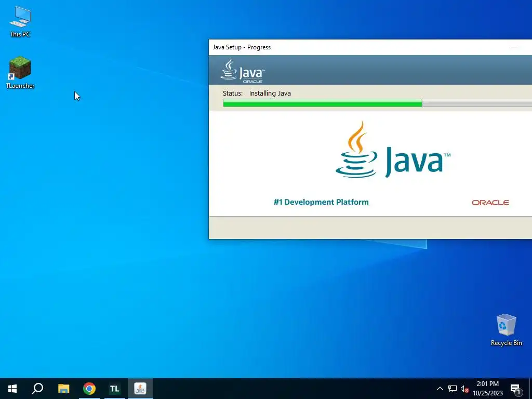Open the notification action center

tap(515, 389)
